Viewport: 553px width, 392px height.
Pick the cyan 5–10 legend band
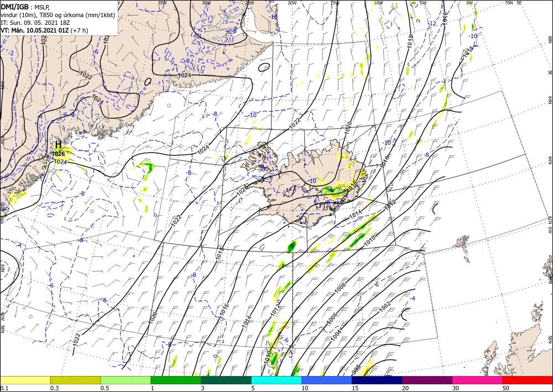pos(276,380)
